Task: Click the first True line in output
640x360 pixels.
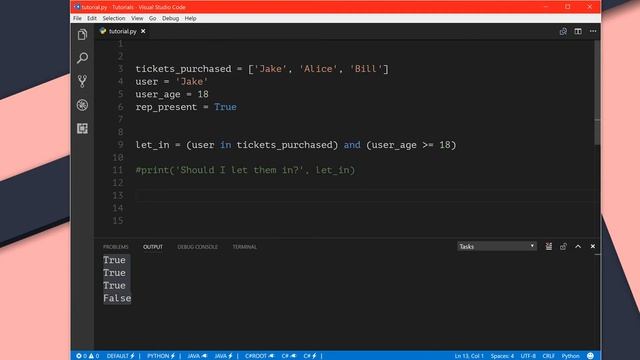Action: coord(114,260)
